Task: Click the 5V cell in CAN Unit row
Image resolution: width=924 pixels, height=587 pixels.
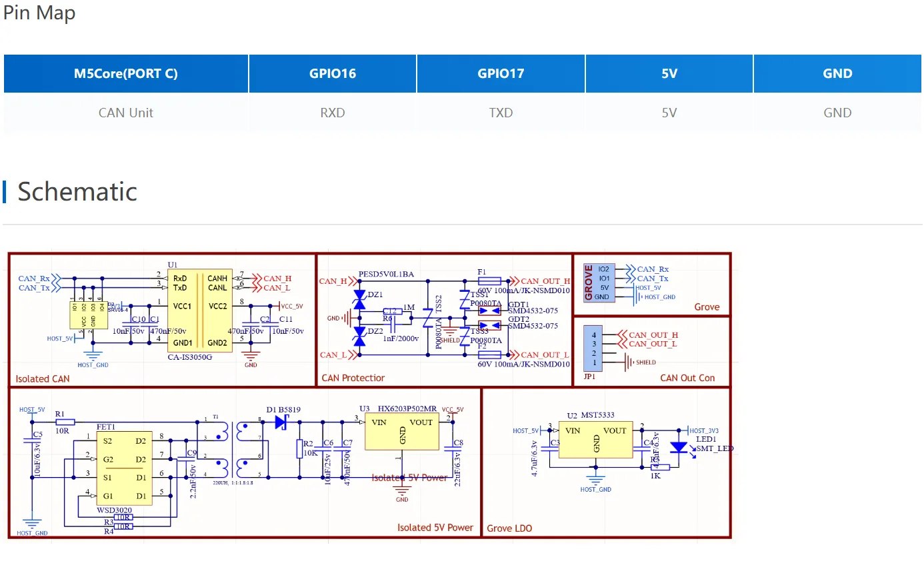Action: click(669, 113)
